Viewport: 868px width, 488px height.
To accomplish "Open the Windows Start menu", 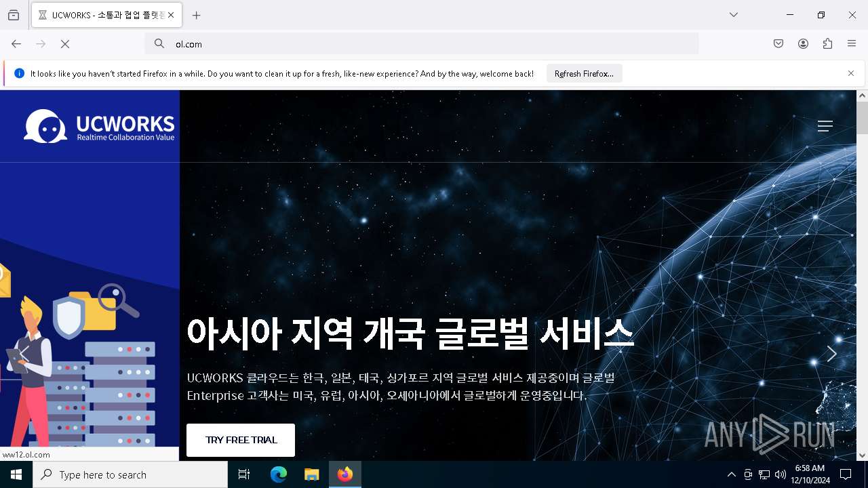I will pyautogui.click(x=16, y=474).
